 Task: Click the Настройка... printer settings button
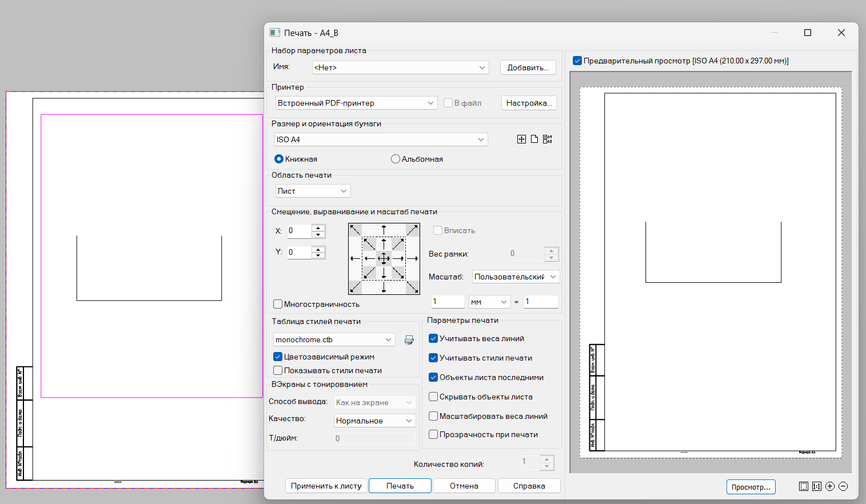529,103
